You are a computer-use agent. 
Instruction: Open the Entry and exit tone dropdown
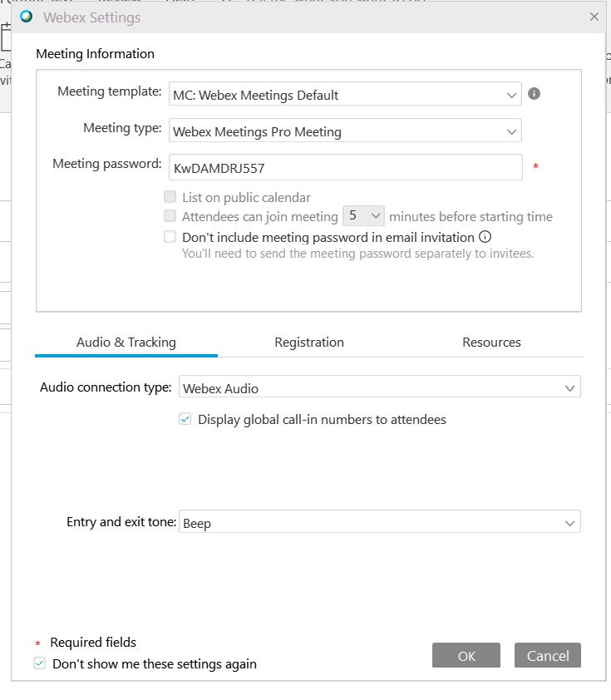pos(380,521)
